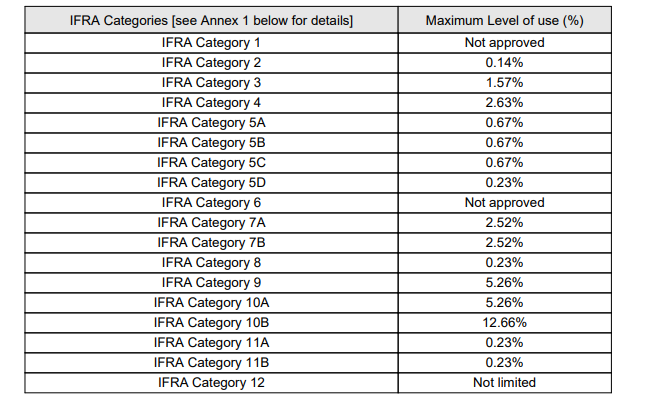The height and width of the screenshot is (402, 669).
Task: Click the IFRA Category 9 label
Action: click(x=209, y=283)
